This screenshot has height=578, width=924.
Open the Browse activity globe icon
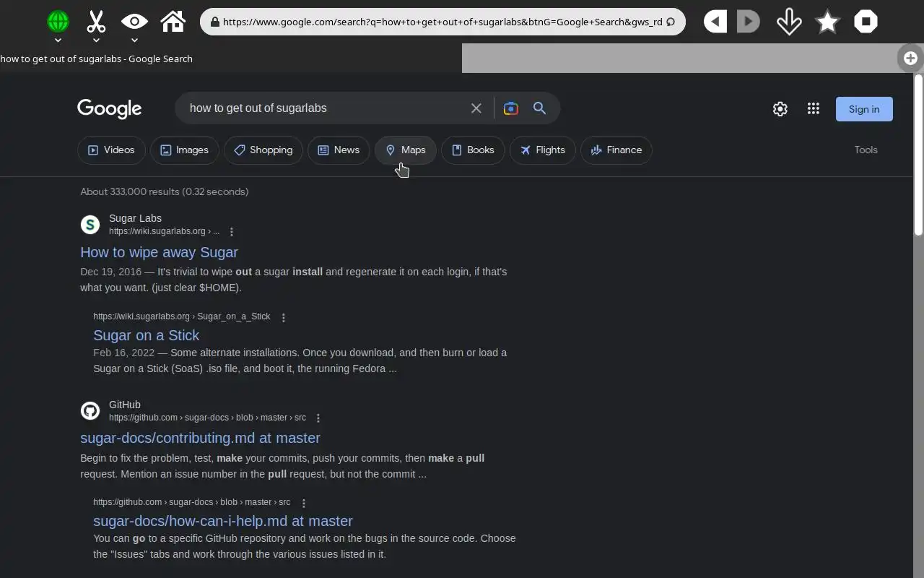[x=58, y=21]
